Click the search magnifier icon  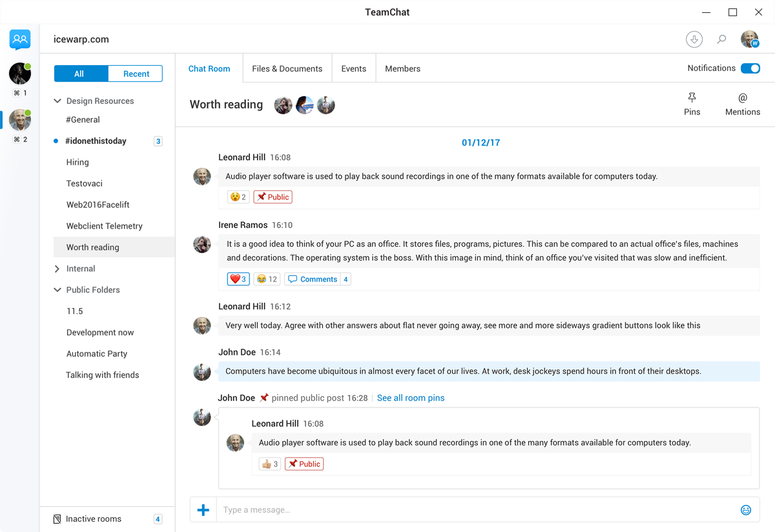[x=721, y=39]
